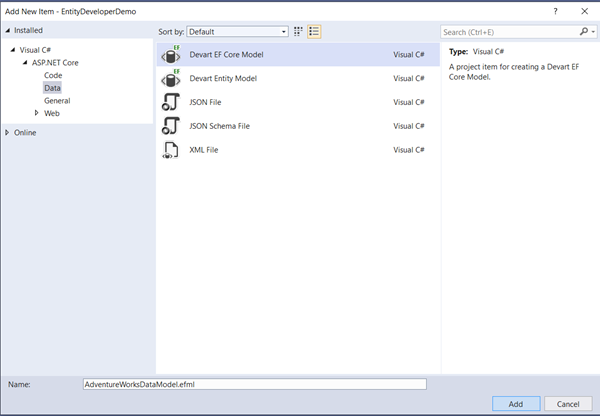Open the search options dropdown arrow
The image size is (600, 416).
[x=593, y=32]
